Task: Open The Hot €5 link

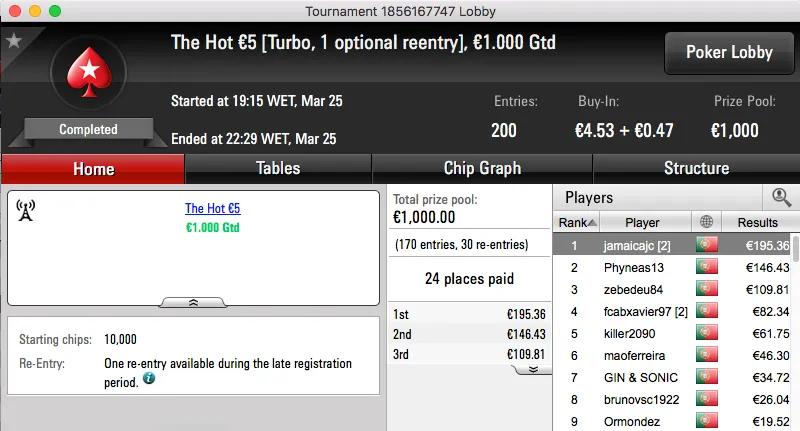Action: click(x=212, y=209)
